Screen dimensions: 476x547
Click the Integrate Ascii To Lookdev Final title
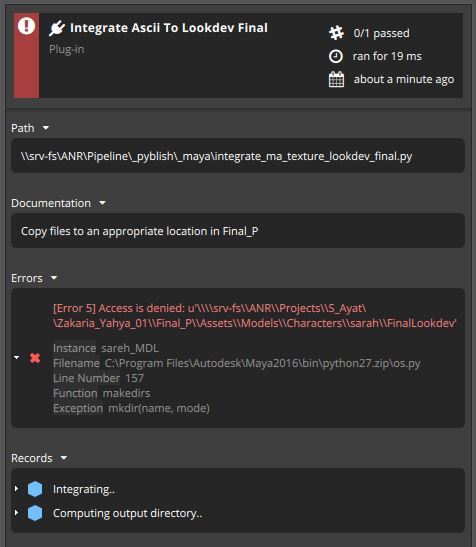169,28
